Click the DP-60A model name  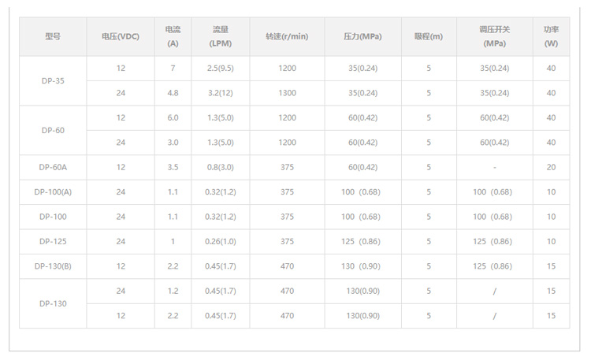pyautogui.click(x=53, y=167)
